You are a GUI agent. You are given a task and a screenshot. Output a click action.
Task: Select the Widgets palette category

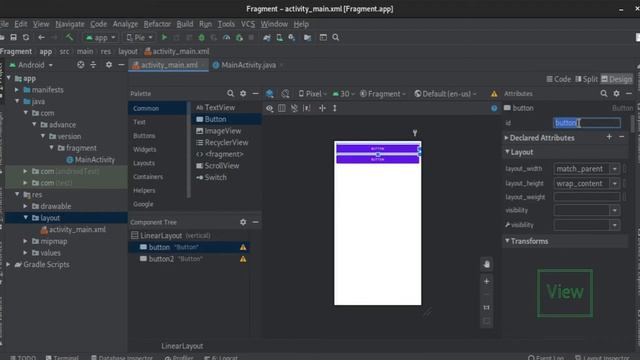click(x=144, y=149)
